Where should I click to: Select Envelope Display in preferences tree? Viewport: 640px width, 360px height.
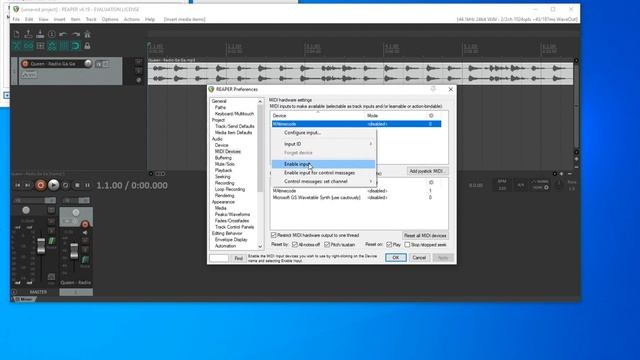tap(231, 240)
